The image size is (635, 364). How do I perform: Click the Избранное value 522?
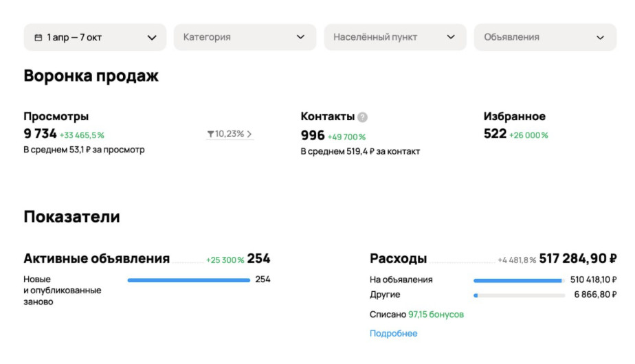tap(495, 134)
